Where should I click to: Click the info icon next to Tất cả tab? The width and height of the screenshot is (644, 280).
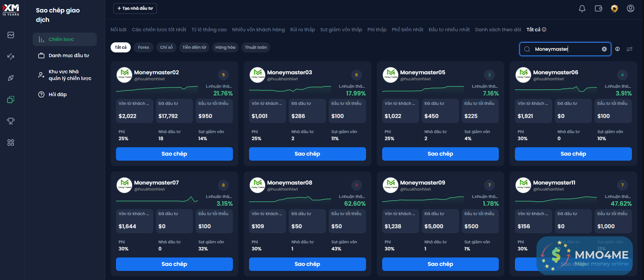point(544,30)
